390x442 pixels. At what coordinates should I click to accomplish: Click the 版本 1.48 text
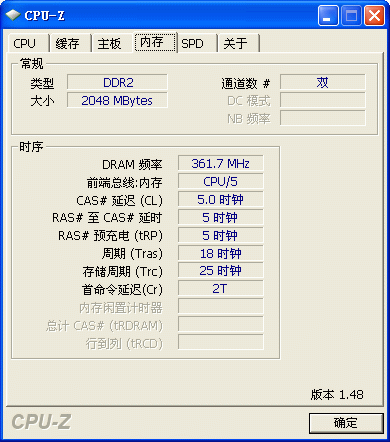[337, 395]
